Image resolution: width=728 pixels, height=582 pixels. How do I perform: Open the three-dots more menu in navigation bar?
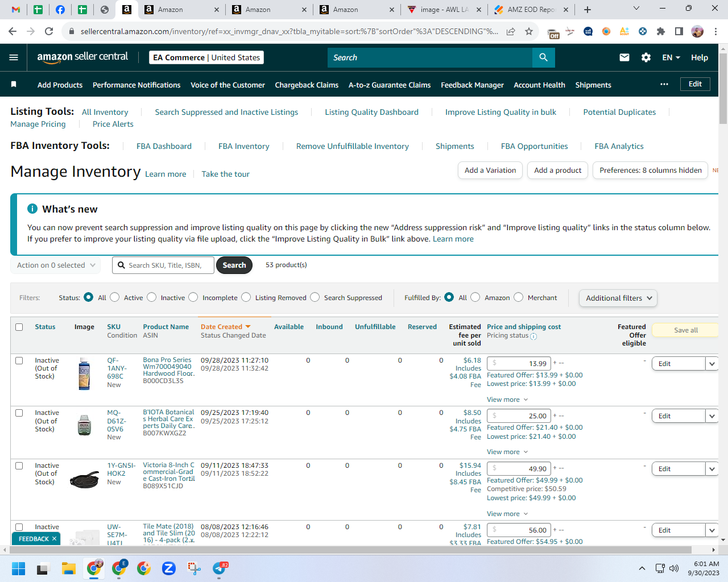pos(664,84)
